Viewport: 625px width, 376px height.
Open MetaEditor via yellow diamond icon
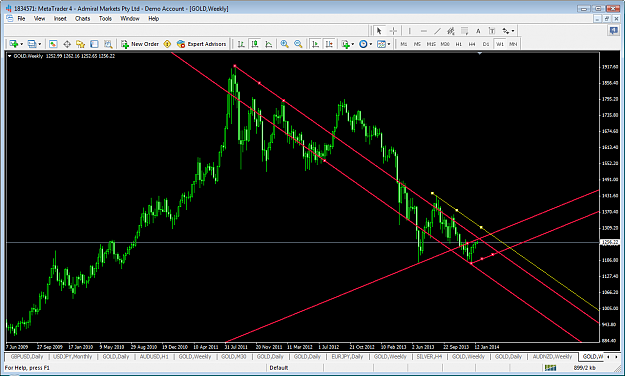tap(167, 44)
